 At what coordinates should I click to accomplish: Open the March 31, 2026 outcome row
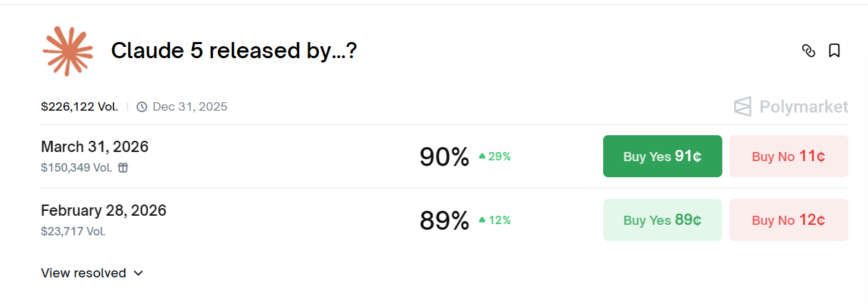pyautogui.click(x=444, y=156)
